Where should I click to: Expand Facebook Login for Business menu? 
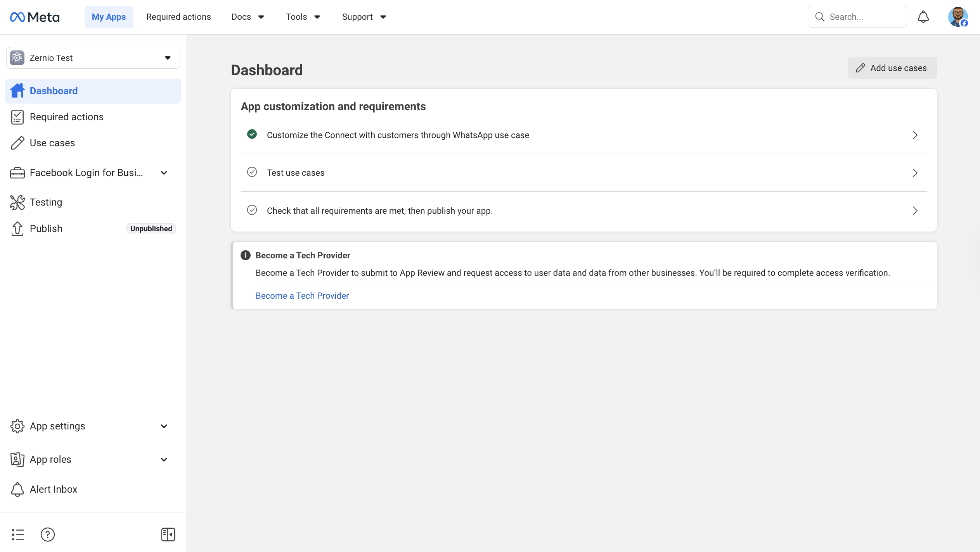coord(164,173)
